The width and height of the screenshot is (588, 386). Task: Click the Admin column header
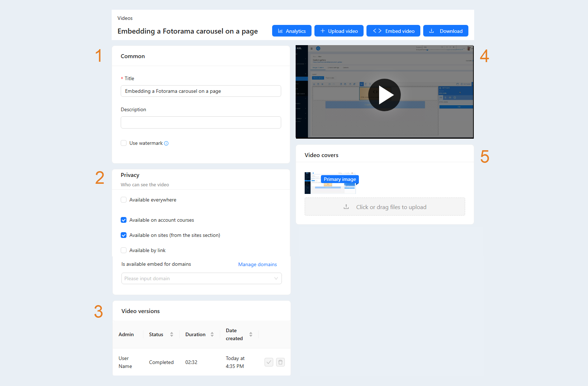[x=126, y=334]
